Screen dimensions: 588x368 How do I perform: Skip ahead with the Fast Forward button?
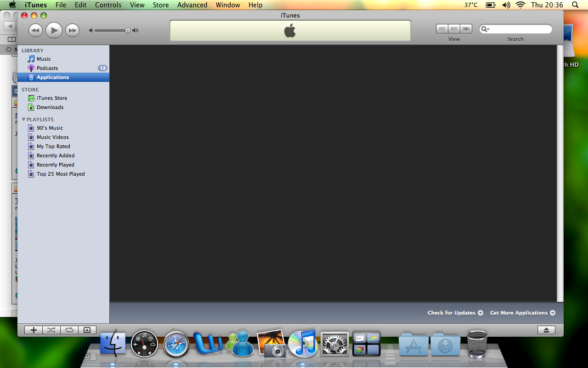tap(72, 31)
